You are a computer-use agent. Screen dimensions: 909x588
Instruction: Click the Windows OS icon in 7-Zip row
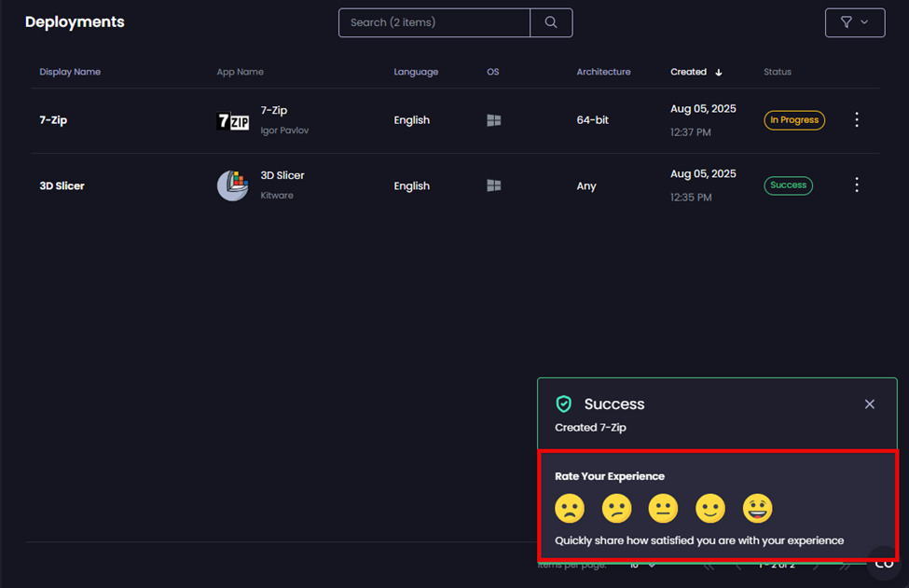coord(494,120)
